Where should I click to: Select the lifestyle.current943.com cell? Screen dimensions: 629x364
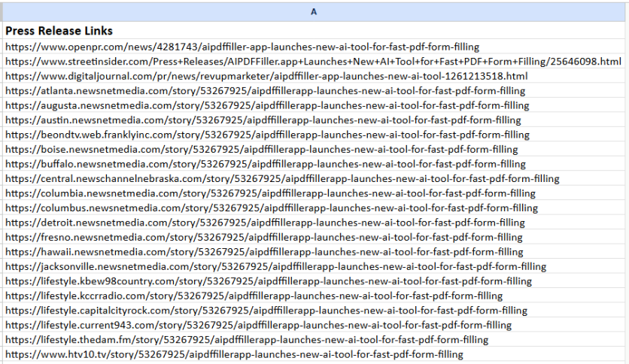pos(314,325)
